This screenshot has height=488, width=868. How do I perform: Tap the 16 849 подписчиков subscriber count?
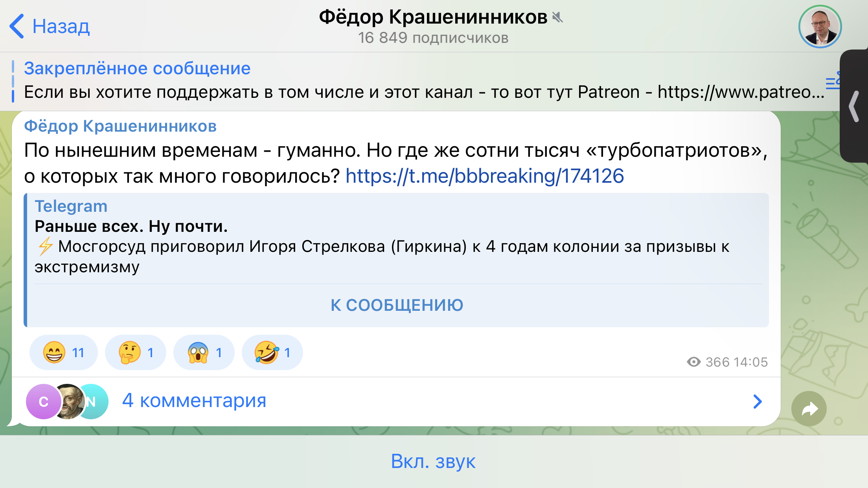tap(433, 38)
